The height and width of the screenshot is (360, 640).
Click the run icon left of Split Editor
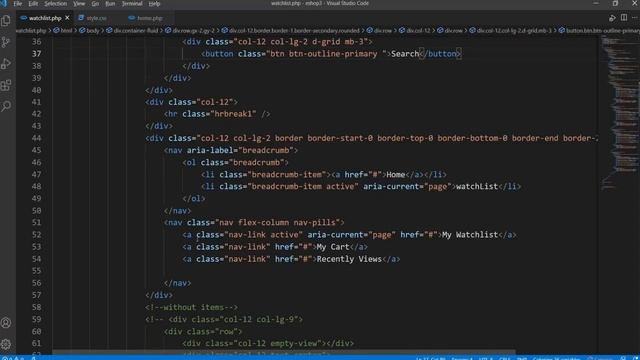click(x=612, y=18)
